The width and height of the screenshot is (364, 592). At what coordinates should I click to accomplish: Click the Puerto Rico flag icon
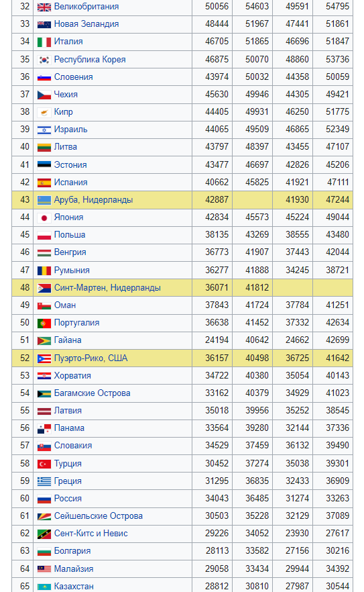click(x=44, y=358)
